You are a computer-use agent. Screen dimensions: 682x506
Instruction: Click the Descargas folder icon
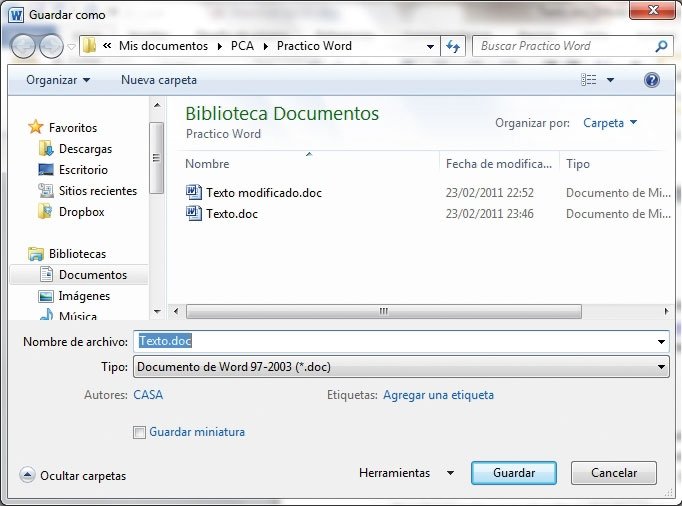46,148
